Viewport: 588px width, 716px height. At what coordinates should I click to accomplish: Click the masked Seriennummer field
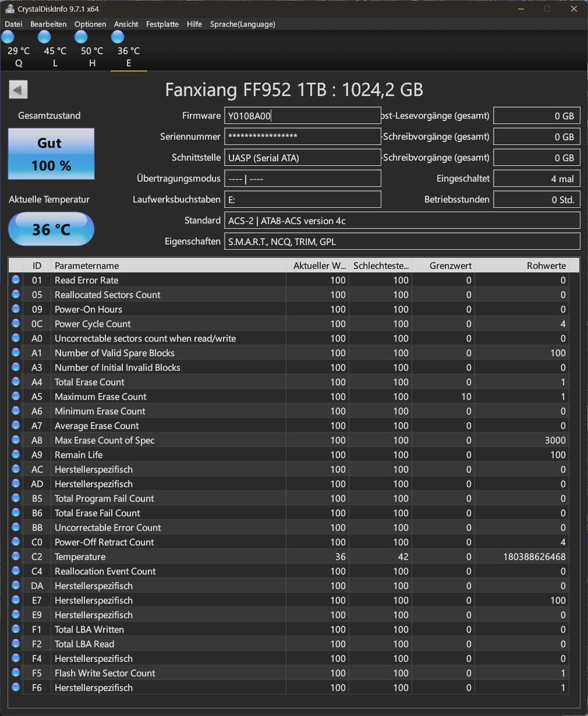303,136
